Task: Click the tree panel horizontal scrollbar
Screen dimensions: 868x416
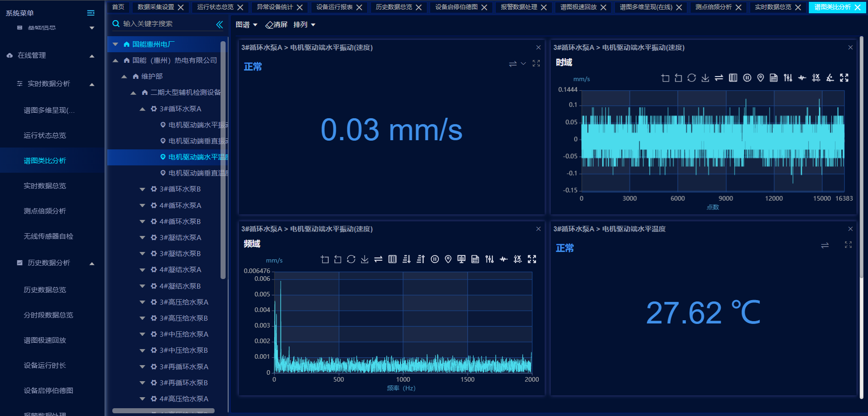Action: tap(163, 411)
